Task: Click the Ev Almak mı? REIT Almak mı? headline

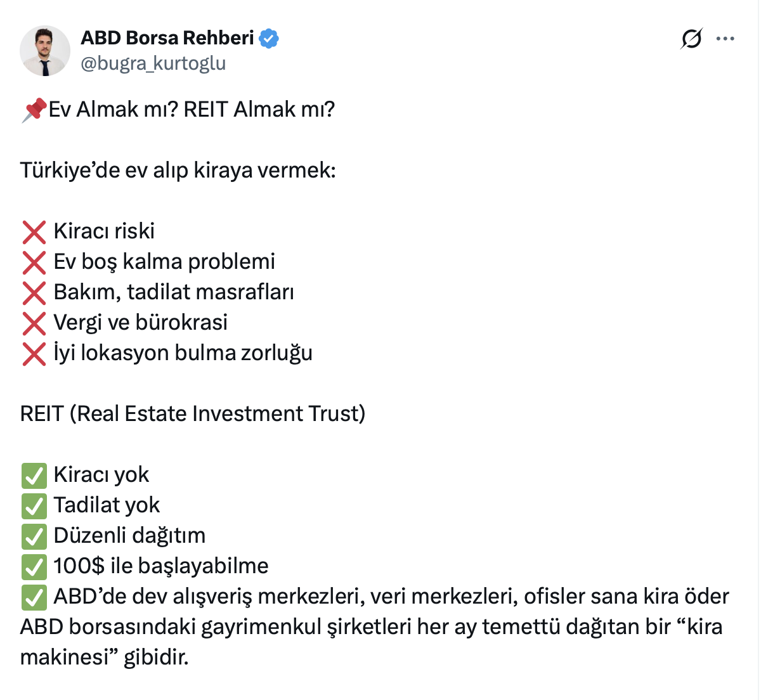Action: [192, 110]
